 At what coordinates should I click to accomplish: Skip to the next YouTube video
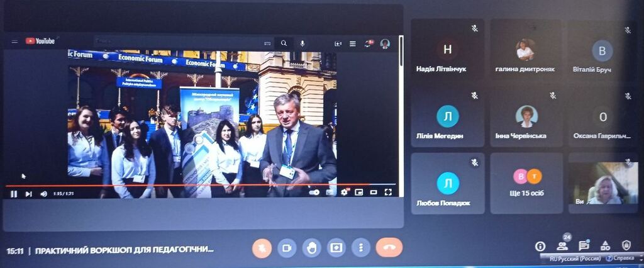28,194
